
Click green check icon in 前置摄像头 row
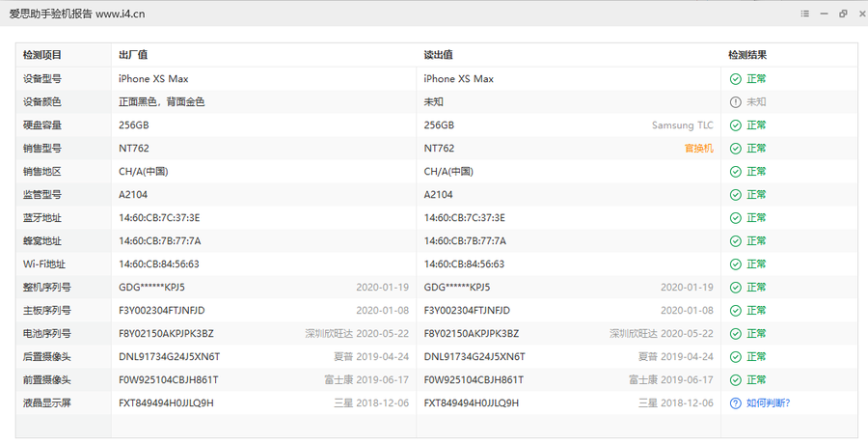pos(735,379)
